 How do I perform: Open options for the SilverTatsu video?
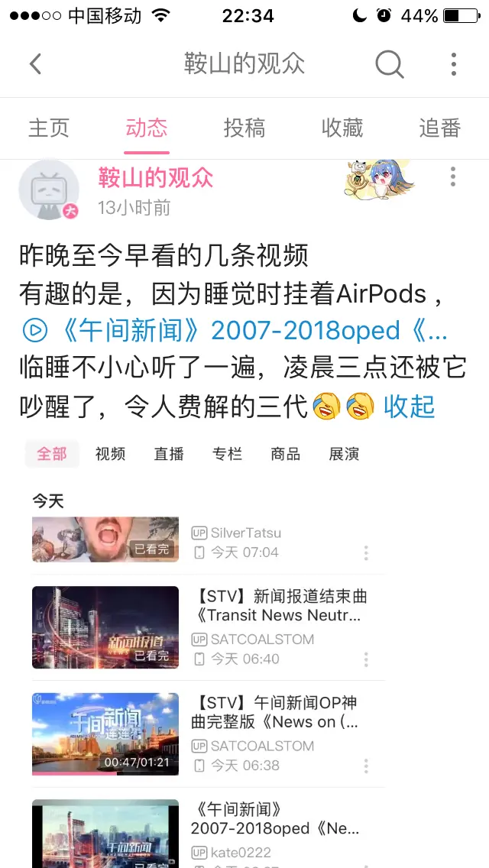click(x=366, y=552)
